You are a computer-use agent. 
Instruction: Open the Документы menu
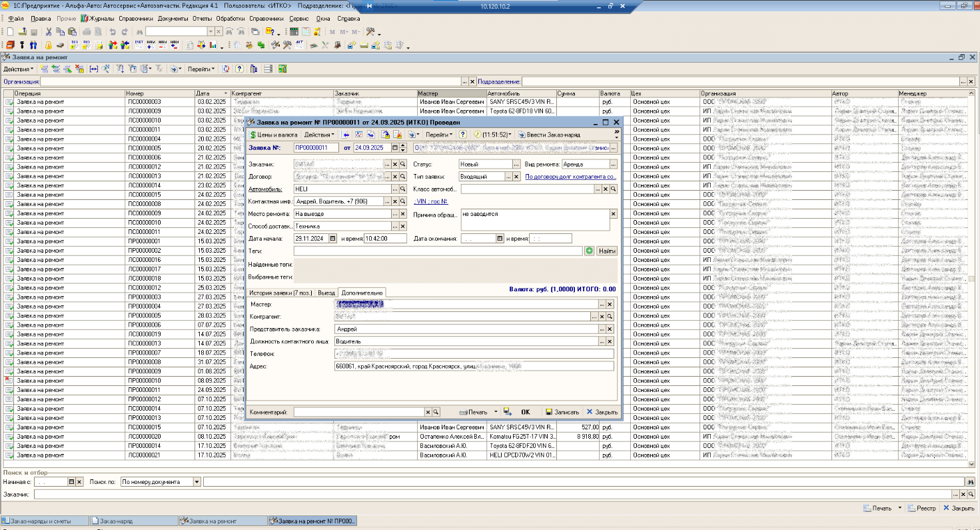pyautogui.click(x=173, y=19)
